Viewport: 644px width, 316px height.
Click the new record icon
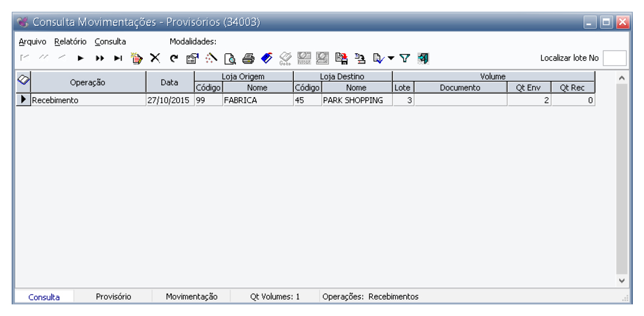137,58
